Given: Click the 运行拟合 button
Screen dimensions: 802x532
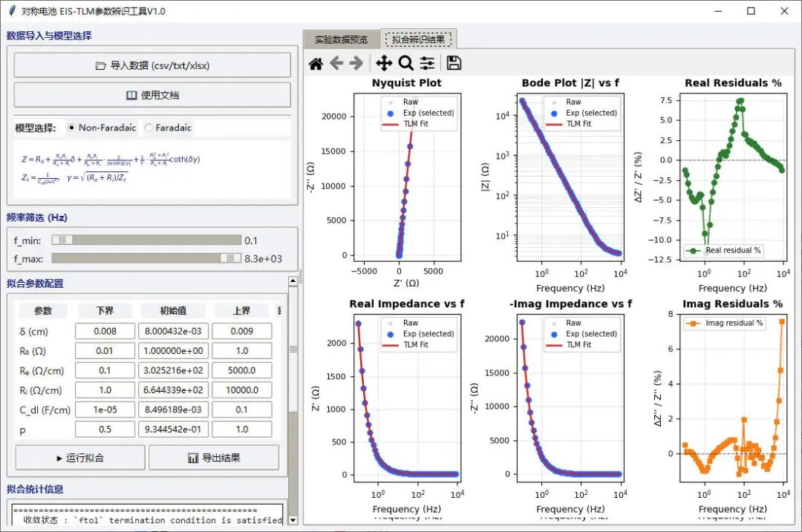Looking at the screenshot, I should click(80, 458).
